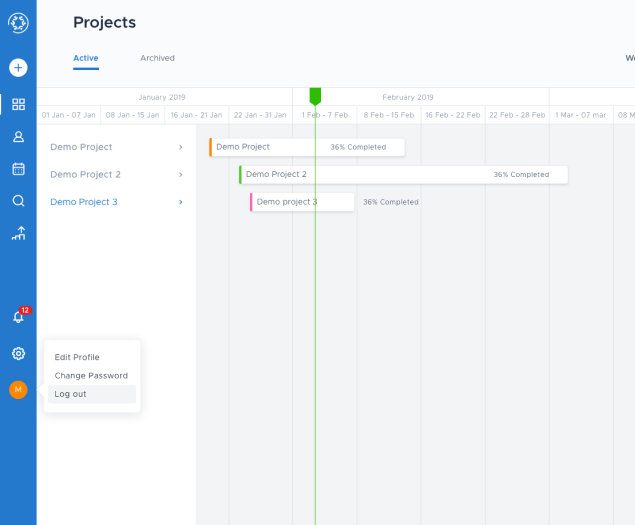Image resolution: width=635 pixels, height=525 pixels.
Task: Click the plus add button in sidebar
Action: pos(18,68)
